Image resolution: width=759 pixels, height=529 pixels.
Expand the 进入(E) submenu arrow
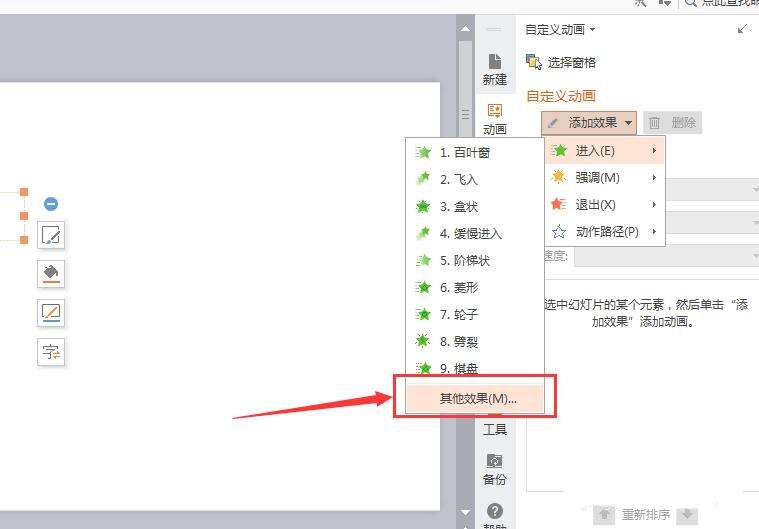654,151
